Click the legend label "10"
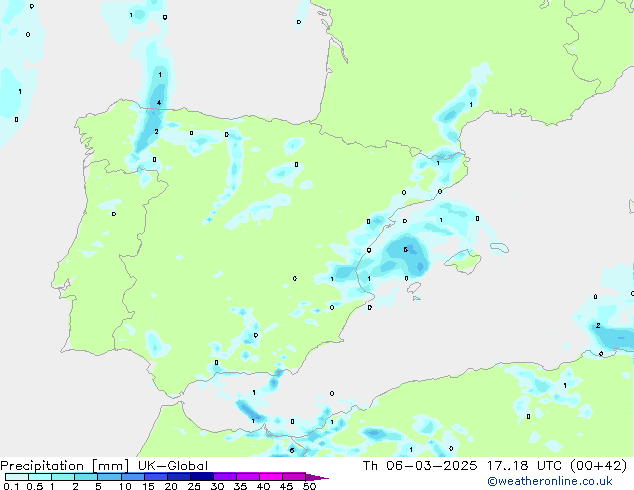 tap(125, 486)
